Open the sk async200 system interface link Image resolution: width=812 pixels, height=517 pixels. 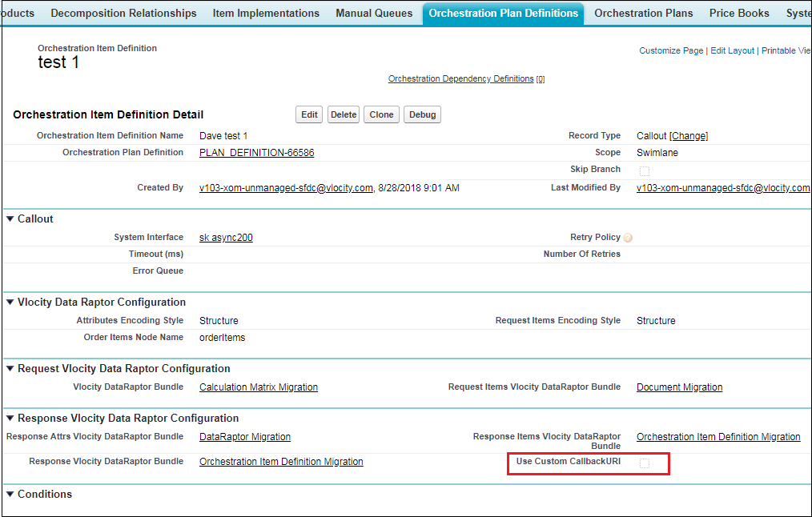(226, 238)
